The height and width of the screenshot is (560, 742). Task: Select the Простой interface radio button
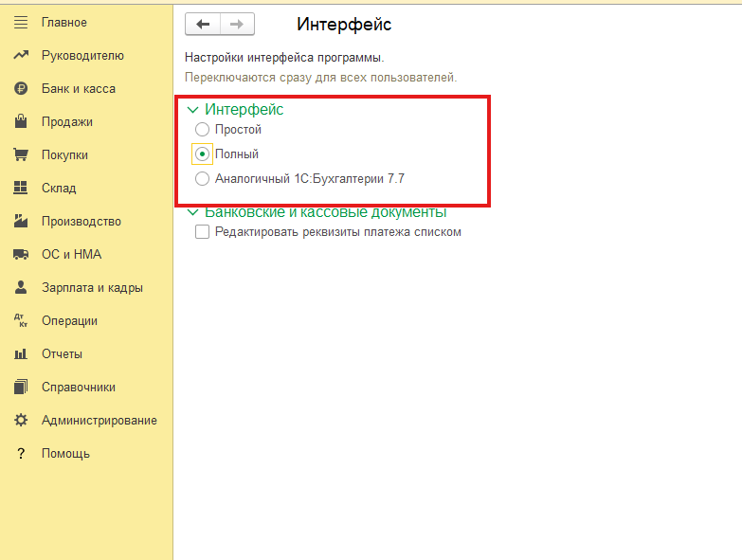click(x=202, y=129)
